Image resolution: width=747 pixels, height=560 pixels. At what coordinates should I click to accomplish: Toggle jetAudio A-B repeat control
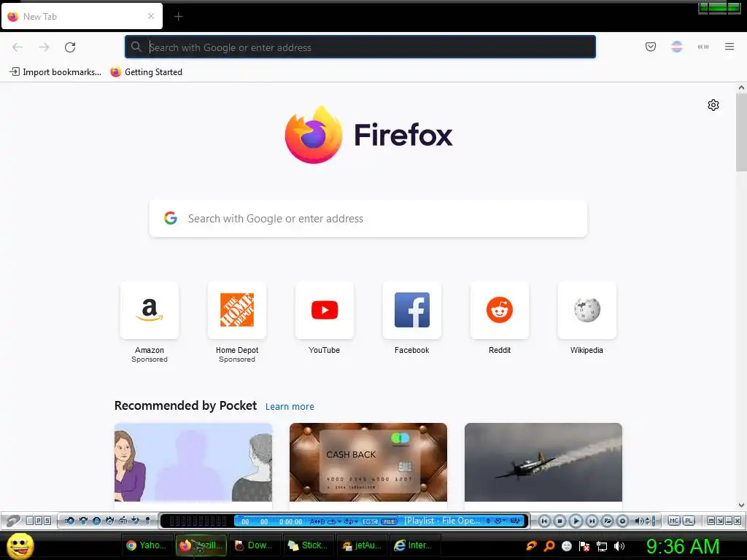[x=317, y=521]
